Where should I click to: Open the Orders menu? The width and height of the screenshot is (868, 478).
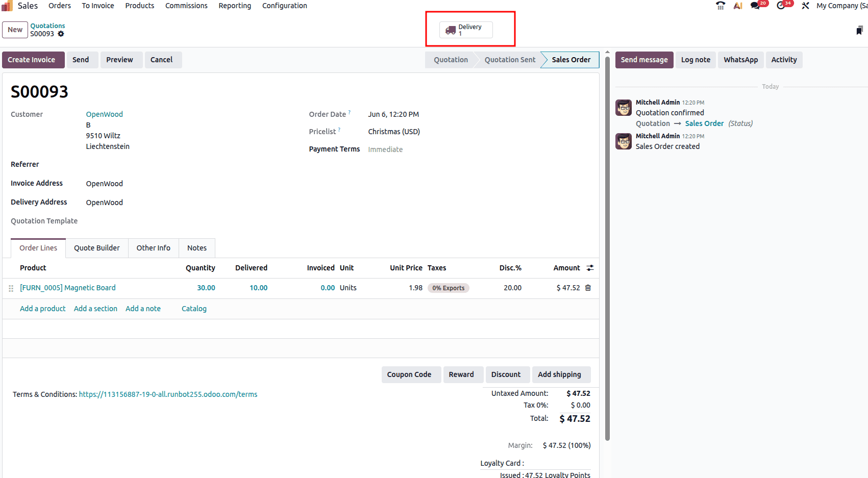(60, 6)
